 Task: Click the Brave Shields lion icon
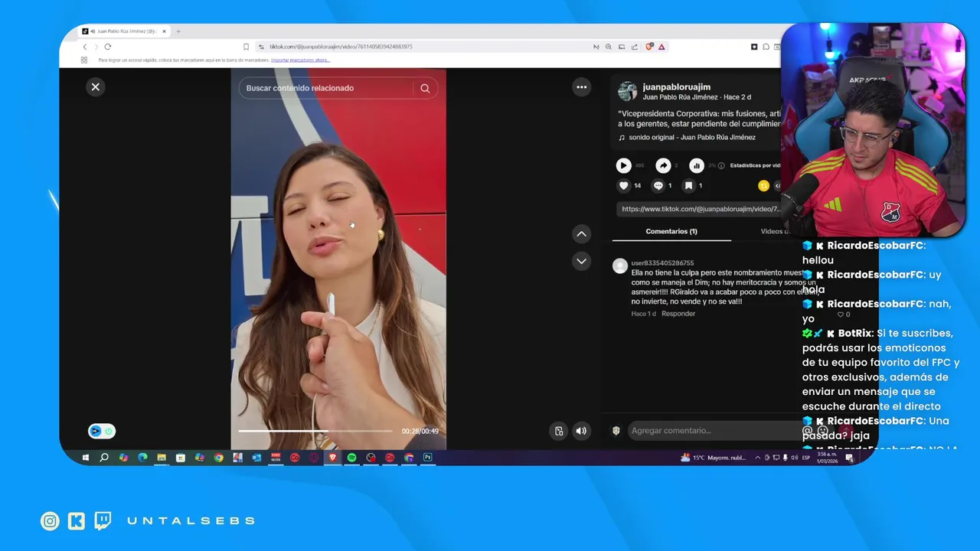point(649,47)
